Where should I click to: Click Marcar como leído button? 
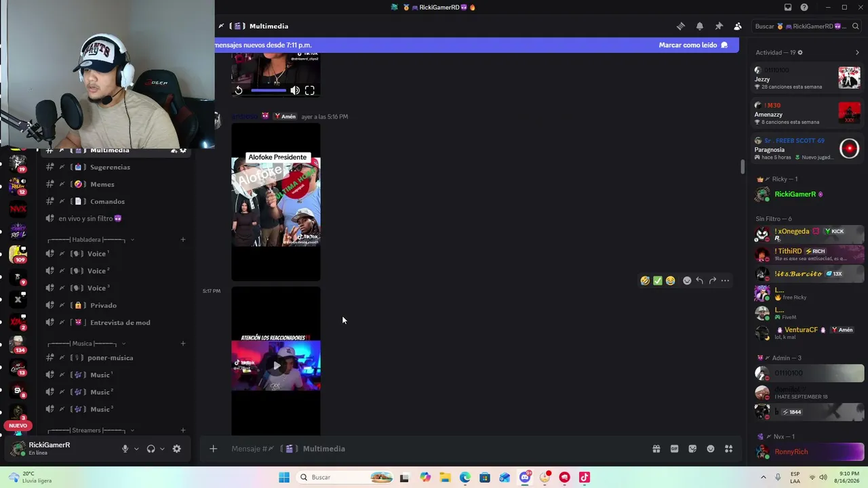pyautogui.click(x=693, y=45)
